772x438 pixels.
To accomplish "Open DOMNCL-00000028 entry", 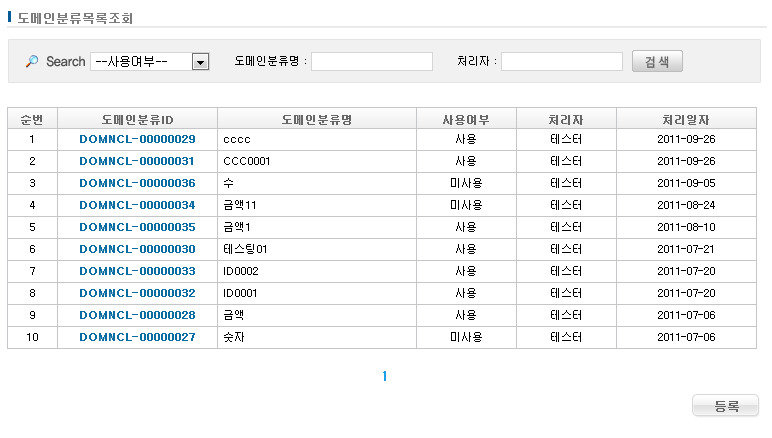I will tap(137, 315).
